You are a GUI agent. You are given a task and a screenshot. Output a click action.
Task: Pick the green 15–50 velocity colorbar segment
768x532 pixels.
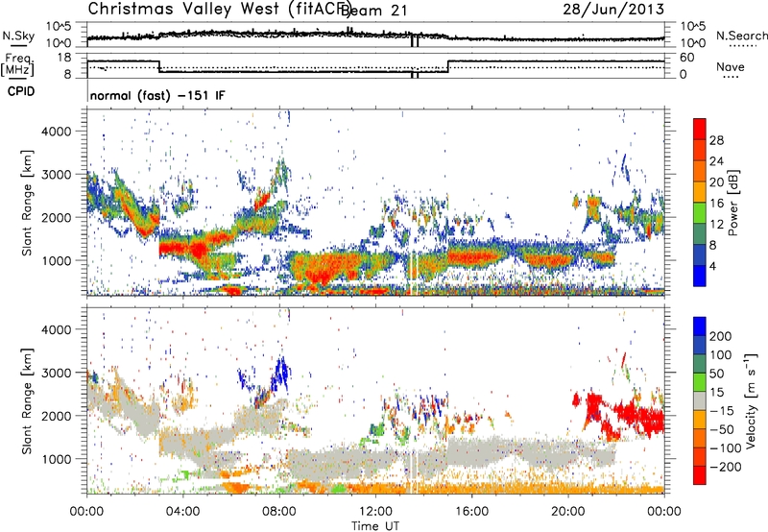pos(700,382)
